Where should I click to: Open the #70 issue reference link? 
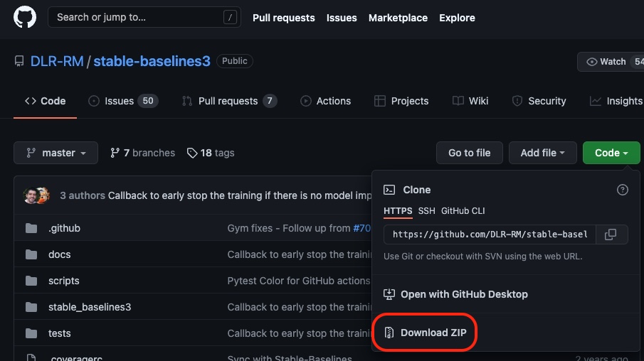click(362, 228)
